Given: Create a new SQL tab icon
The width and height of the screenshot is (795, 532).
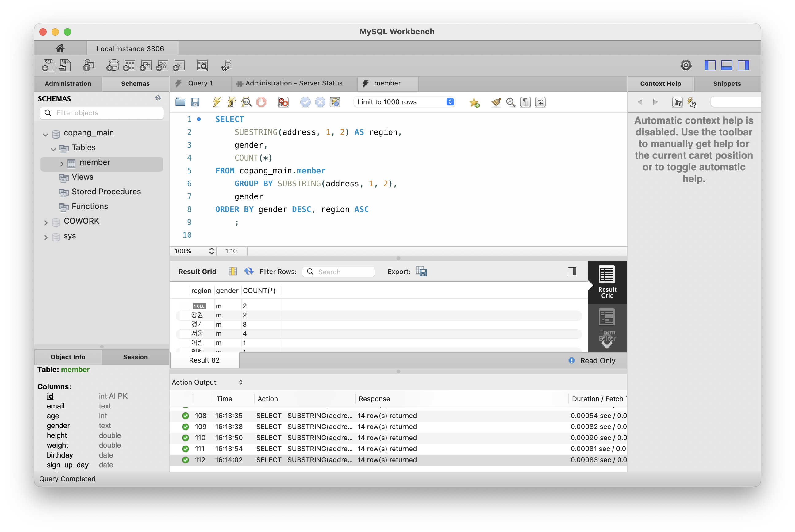Looking at the screenshot, I should click(48, 65).
